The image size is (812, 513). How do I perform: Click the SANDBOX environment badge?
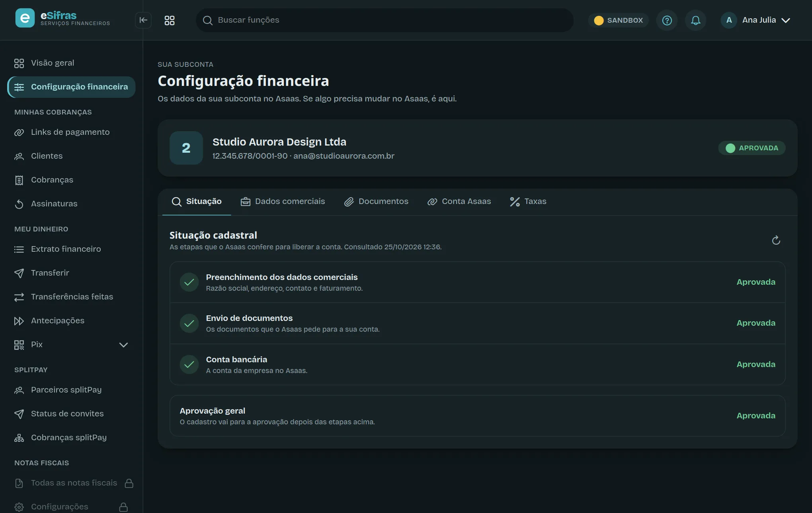pos(619,20)
